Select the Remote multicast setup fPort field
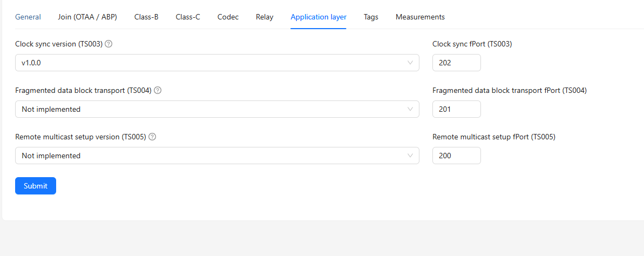This screenshot has height=256, width=644. point(456,156)
